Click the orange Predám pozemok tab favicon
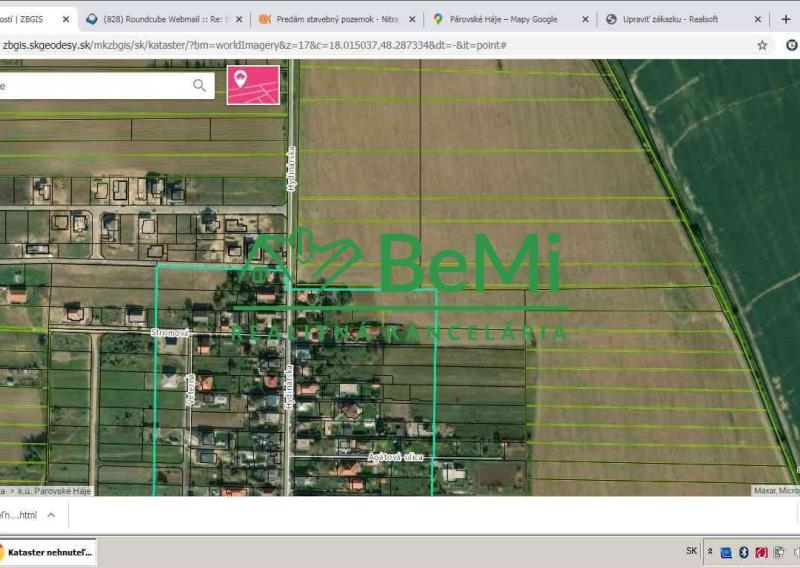The height and width of the screenshot is (568, 800). click(265, 19)
